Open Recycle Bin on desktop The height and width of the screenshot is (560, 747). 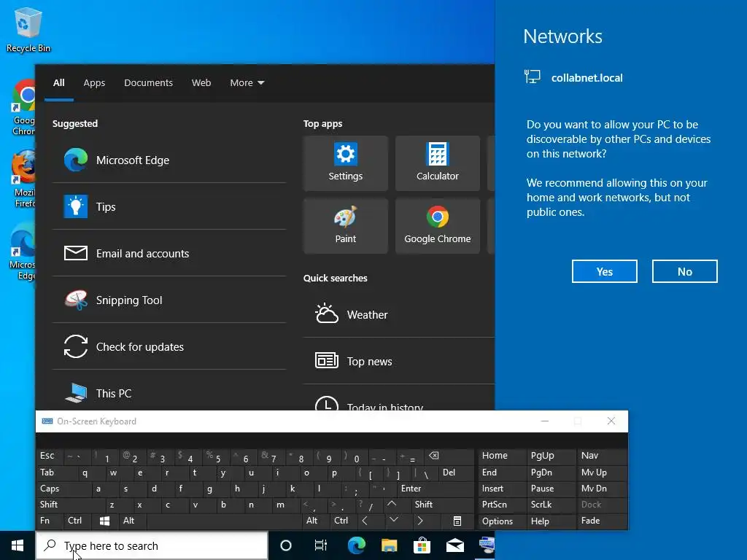[x=28, y=30]
